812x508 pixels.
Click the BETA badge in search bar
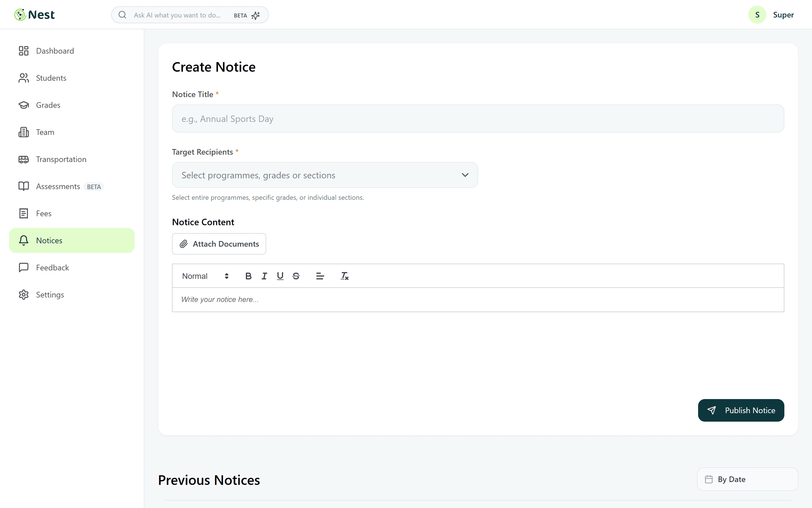point(240,16)
